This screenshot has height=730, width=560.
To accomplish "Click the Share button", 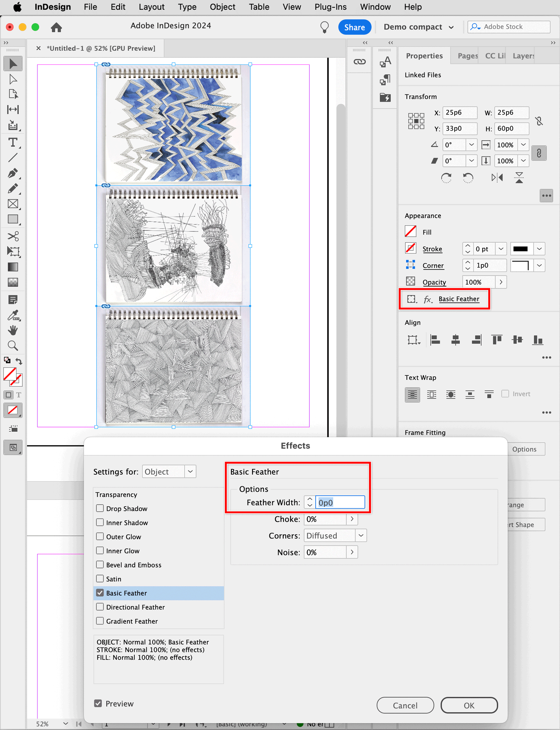I will [x=354, y=27].
